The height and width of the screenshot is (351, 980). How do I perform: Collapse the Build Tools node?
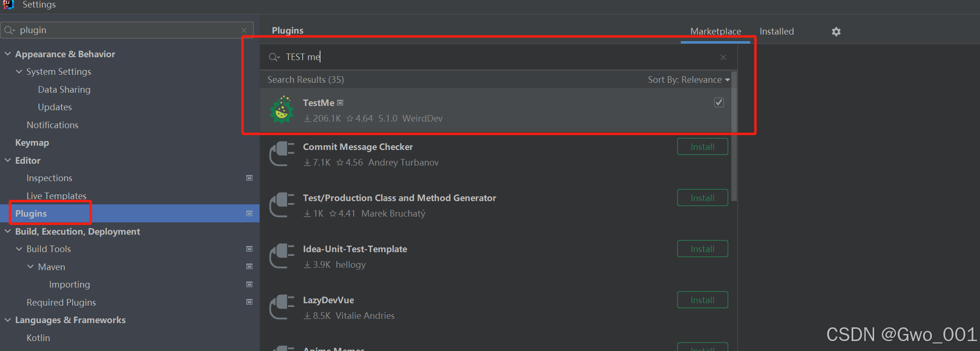(19, 249)
